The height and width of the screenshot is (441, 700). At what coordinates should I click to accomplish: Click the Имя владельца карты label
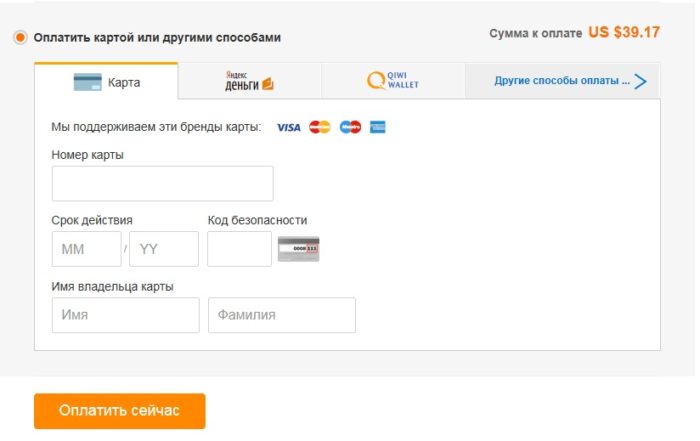coord(112,287)
